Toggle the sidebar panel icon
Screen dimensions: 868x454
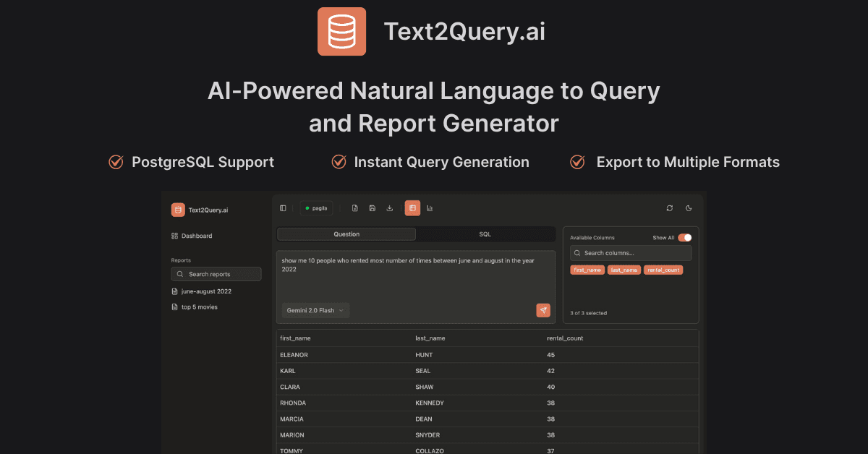(x=283, y=207)
